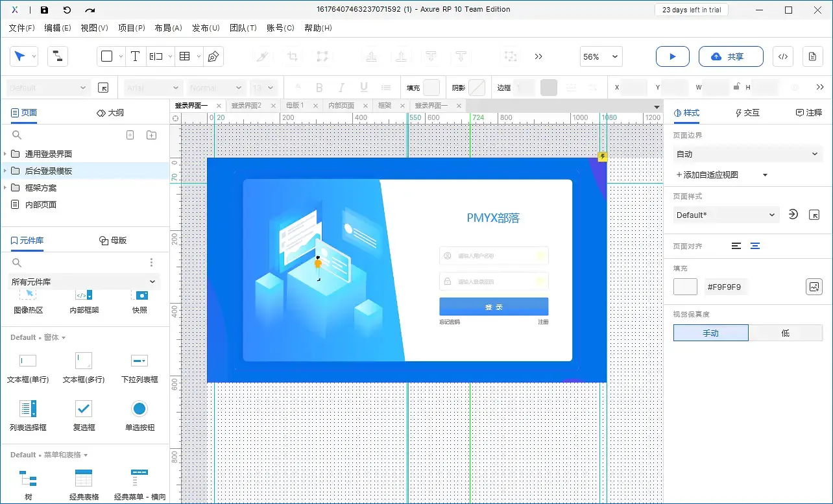
Task: Toggle left page alignment in 页面对齐
Action: point(738,245)
